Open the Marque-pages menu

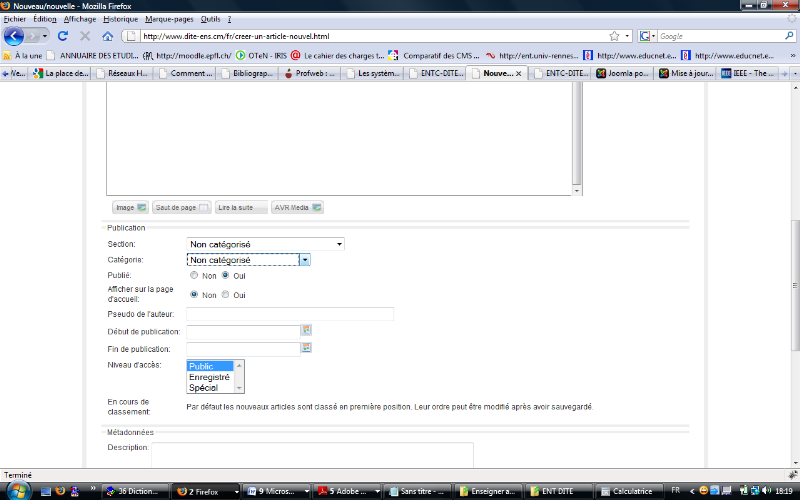(169, 19)
